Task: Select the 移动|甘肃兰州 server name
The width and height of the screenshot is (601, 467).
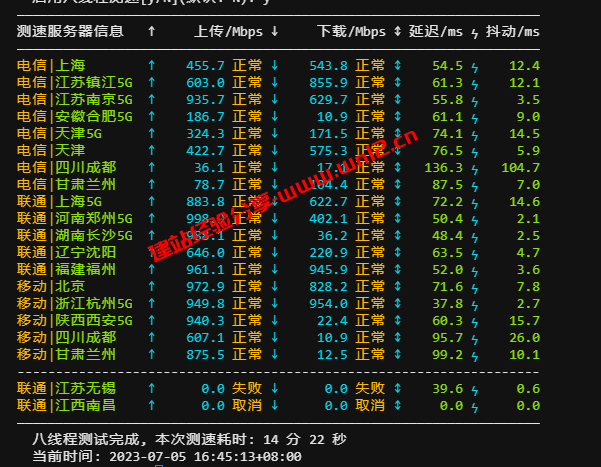Action: [67, 355]
